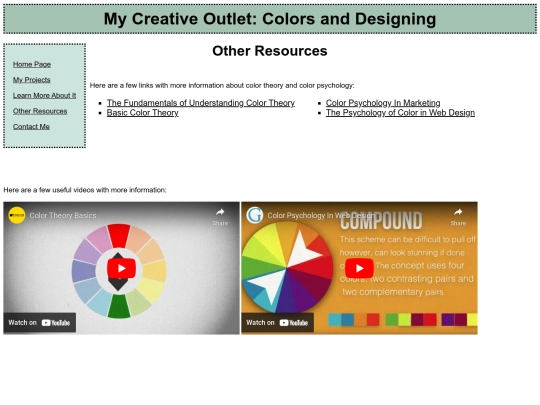The width and height of the screenshot is (540, 405).
Task: Open the Color Psychology In Web Design video title
Action: click(x=321, y=215)
